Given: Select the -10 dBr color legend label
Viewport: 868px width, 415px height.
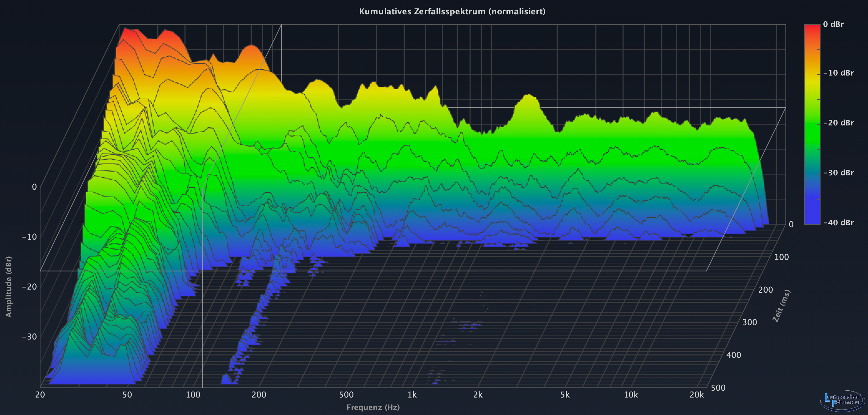Looking at the screenshot, I should point(838,73).
